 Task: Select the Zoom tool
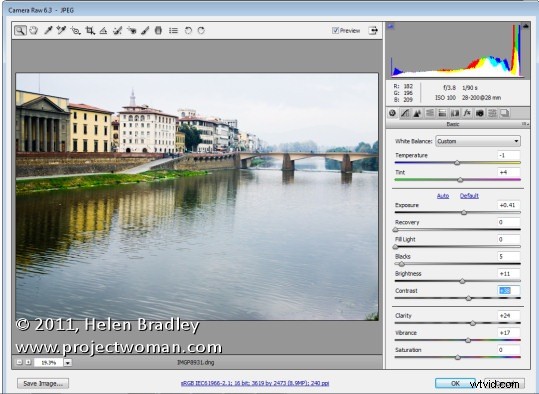click(x=20, y=31)
